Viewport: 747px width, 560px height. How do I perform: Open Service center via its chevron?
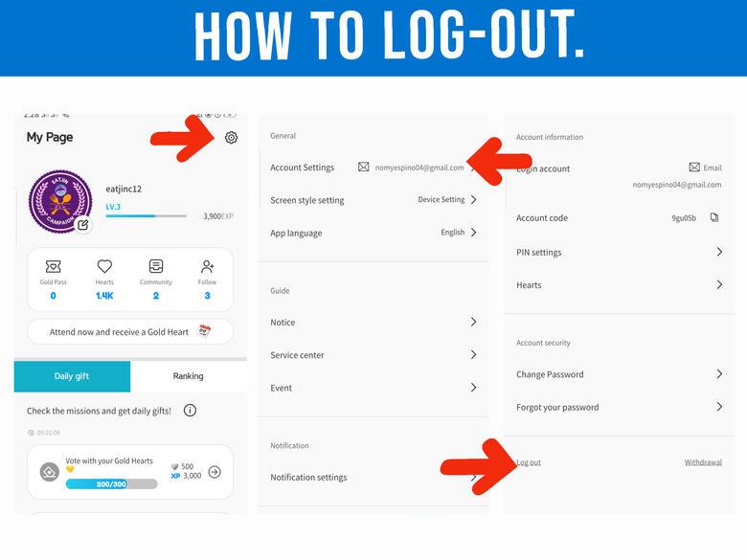pos(473,355)
